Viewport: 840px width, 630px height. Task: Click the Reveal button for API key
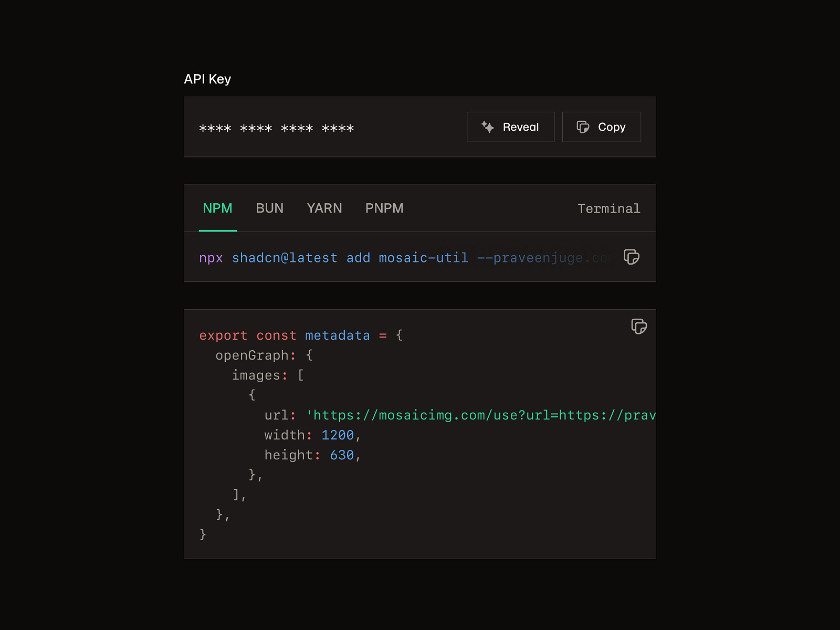pyautogui.click(x=510, y=127)
